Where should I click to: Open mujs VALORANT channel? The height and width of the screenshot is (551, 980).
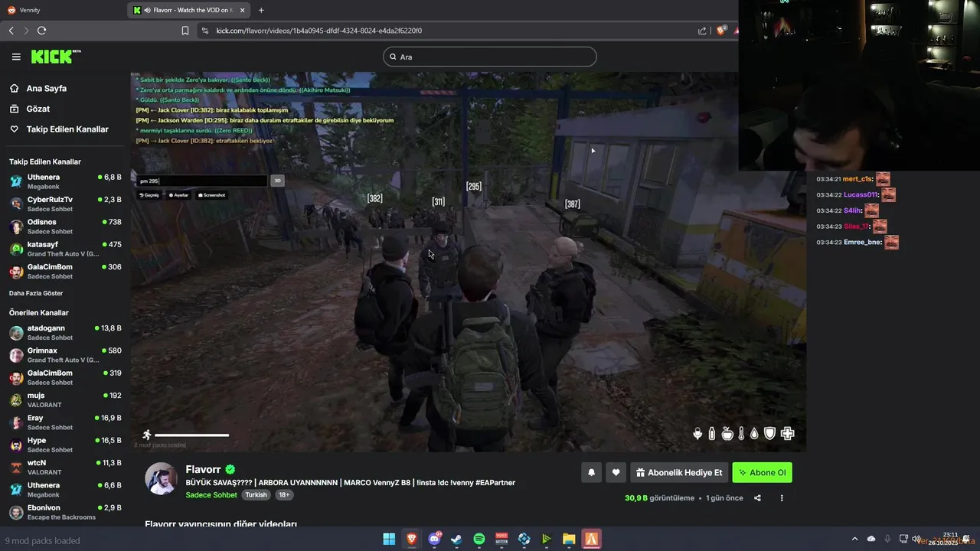point(64,399)
